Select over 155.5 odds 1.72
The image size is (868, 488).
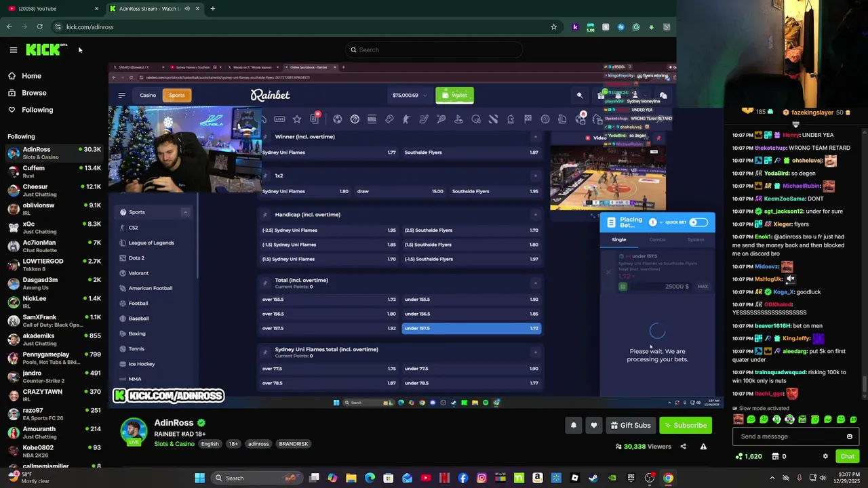click(329, 299)
